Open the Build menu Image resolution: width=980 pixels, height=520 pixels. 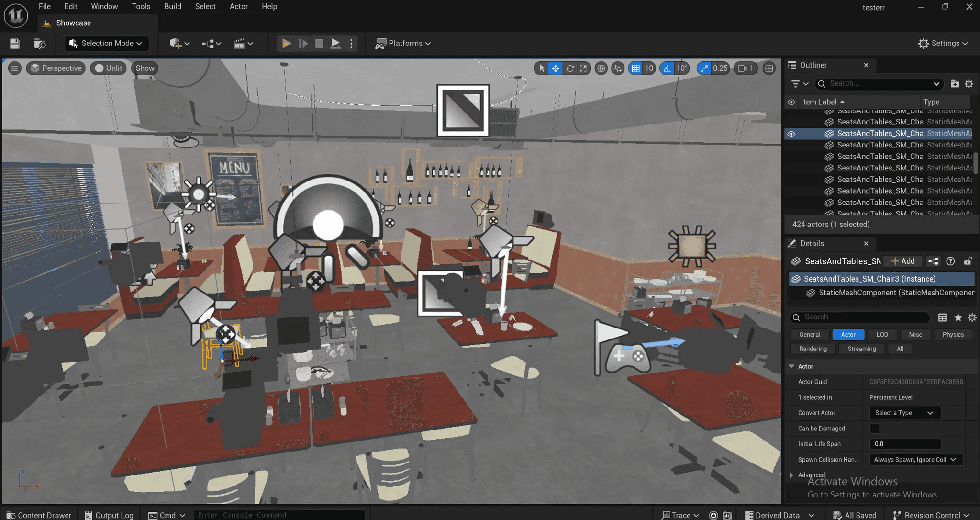click(172, 7)
